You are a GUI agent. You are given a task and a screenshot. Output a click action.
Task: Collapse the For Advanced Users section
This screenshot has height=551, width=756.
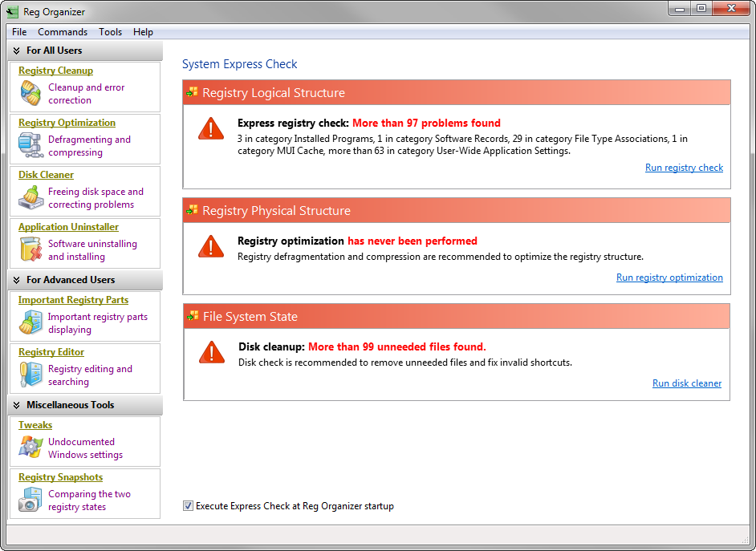point(16,280)
